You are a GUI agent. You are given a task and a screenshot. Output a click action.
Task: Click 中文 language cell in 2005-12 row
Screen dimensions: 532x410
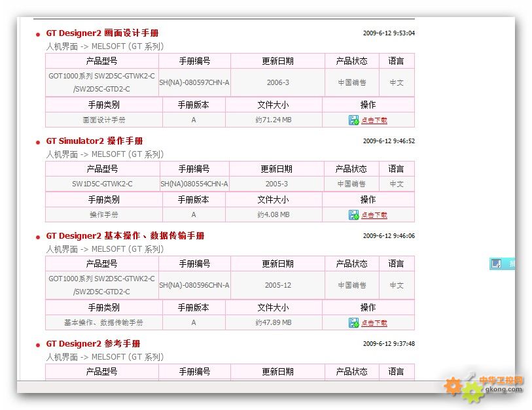397,285
